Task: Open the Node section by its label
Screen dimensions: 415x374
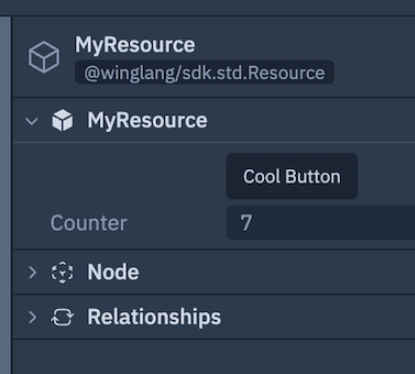Action: 113,272
